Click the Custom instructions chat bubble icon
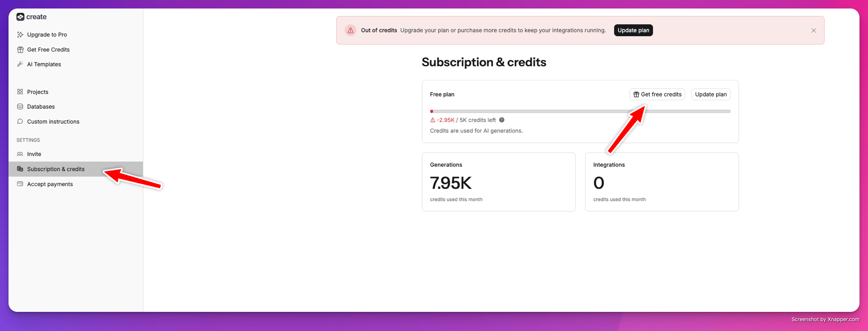The image size is (868, 331). click(20, 121)
